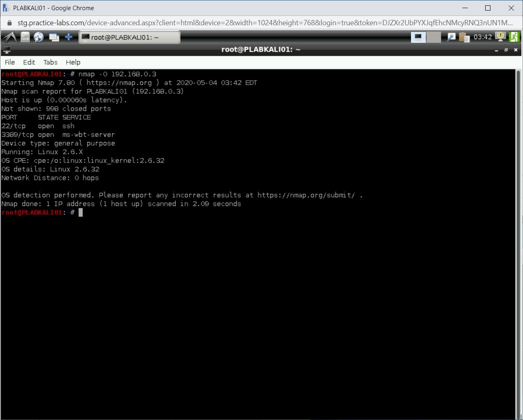Launch the file manager from panel
The image size is (523, 420).
(x=25, y=37)
